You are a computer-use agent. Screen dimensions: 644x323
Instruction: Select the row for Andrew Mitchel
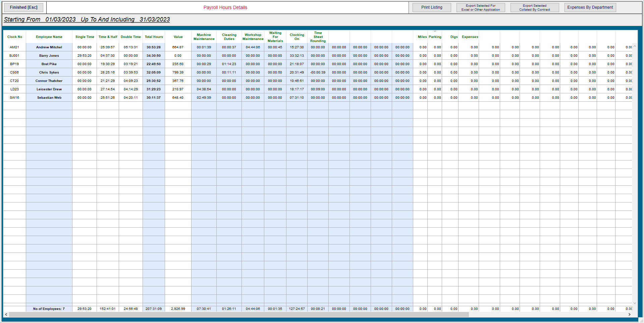pos(49,47)
